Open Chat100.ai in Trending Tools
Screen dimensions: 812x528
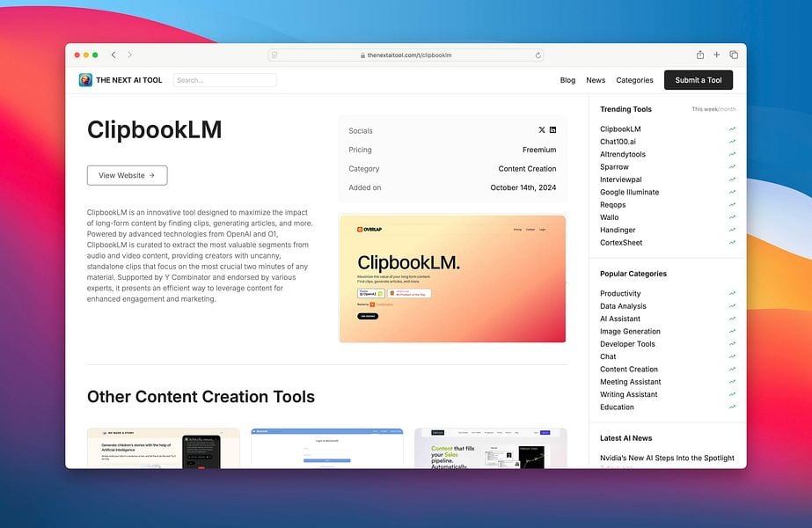coord(618,142)
